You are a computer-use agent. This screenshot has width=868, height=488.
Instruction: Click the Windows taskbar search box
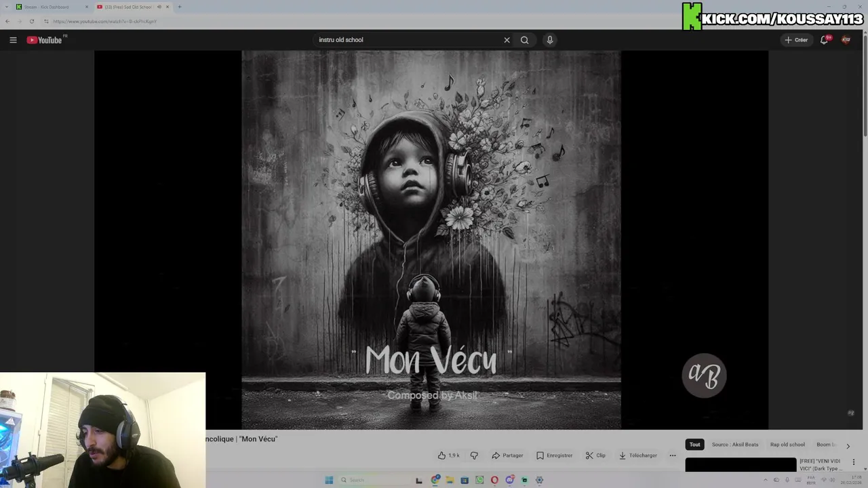point(376,480)
